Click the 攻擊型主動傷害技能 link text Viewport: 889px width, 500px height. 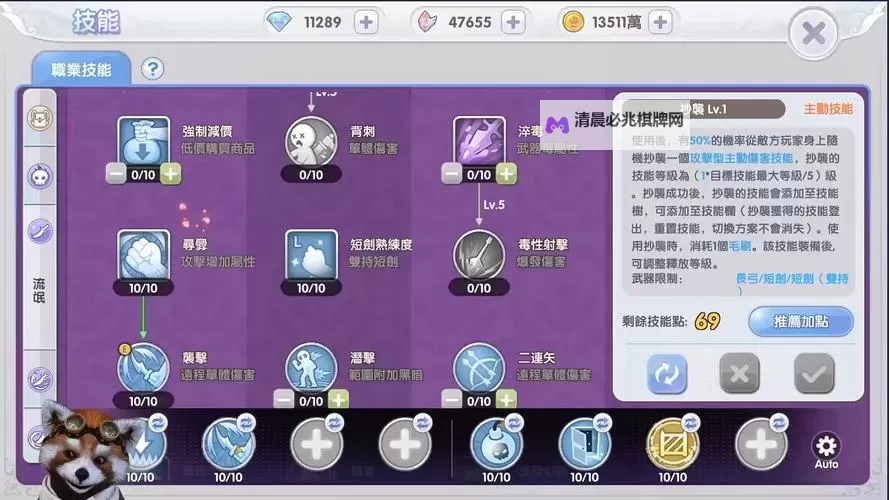tap(740, 158)
